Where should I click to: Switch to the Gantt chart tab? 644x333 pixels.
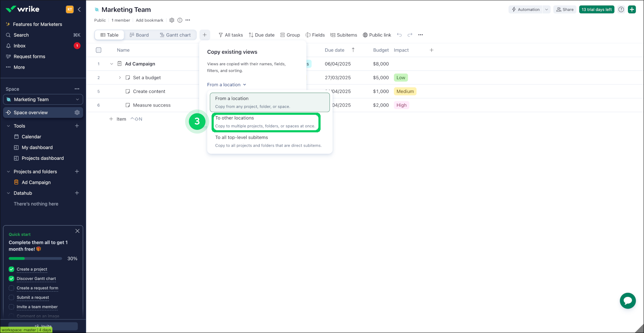[175, 35]
